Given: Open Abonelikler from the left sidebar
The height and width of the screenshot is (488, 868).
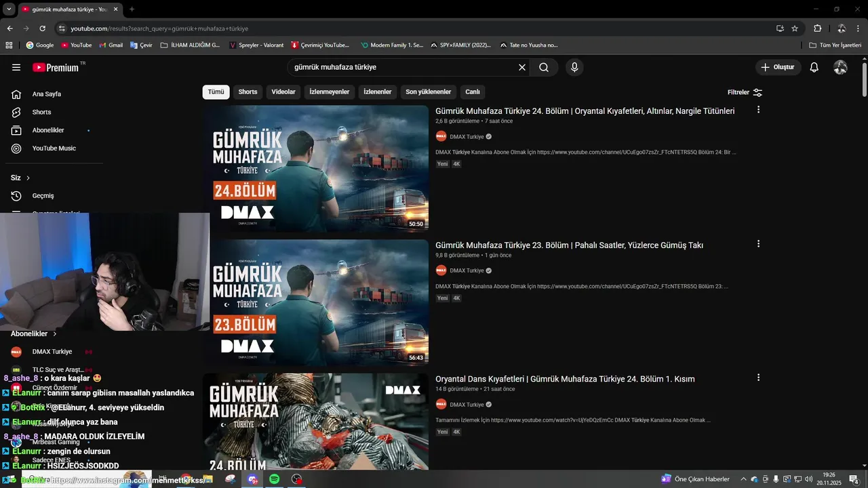Looking at the screenshot, I should click(x=48, y=130).
